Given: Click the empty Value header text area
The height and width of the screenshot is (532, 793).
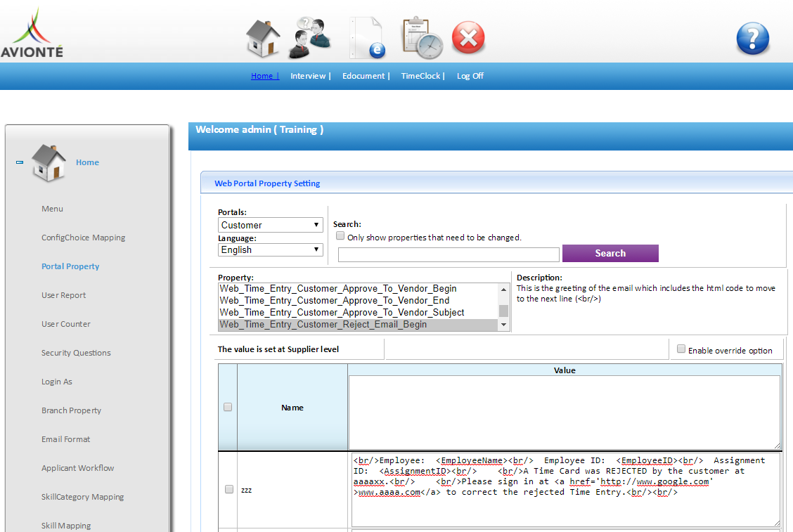Looking at the screenshot, I should 565,412.
